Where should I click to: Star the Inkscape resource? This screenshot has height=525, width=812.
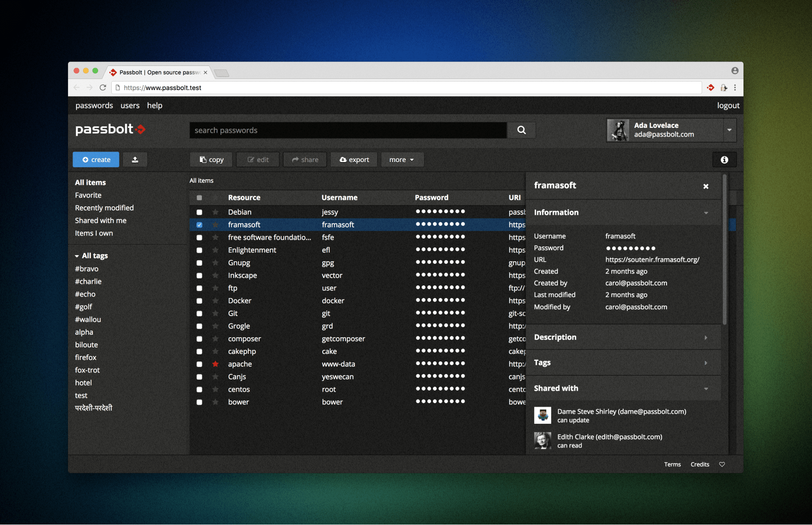click(215, 275)
